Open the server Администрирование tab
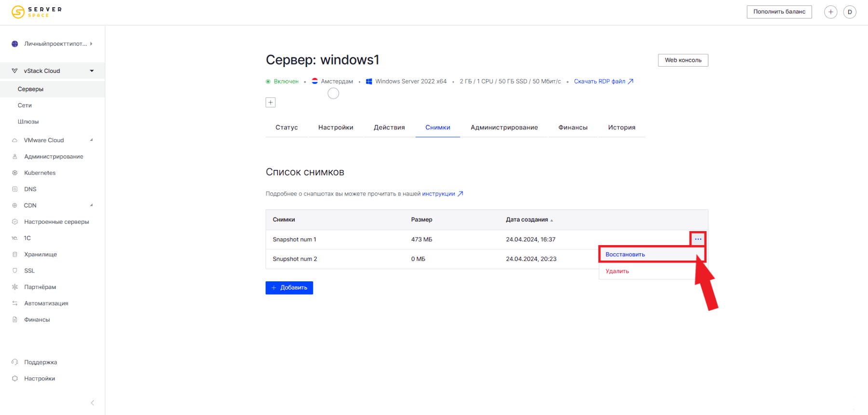The image size is (868, 415). pyautogui.click(x=504, y=127)
